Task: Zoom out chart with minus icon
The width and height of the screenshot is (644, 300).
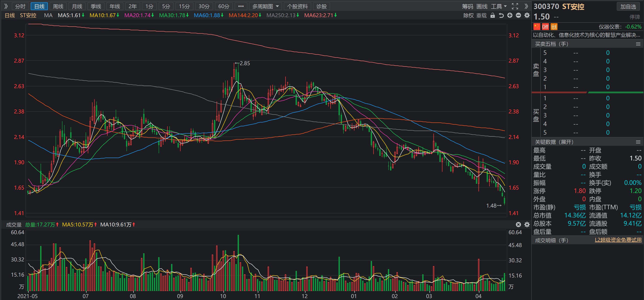Action: pyautogui.click(x=518, y=15)
